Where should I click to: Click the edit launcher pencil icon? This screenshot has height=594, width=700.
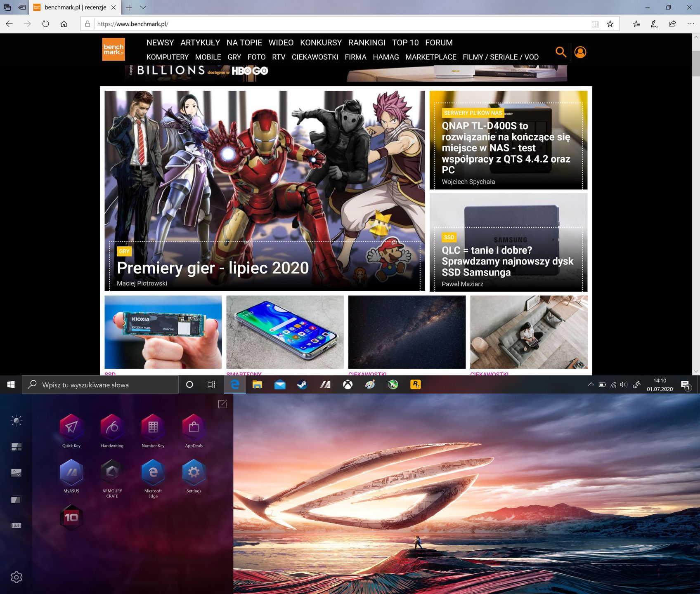pos(222,404)
